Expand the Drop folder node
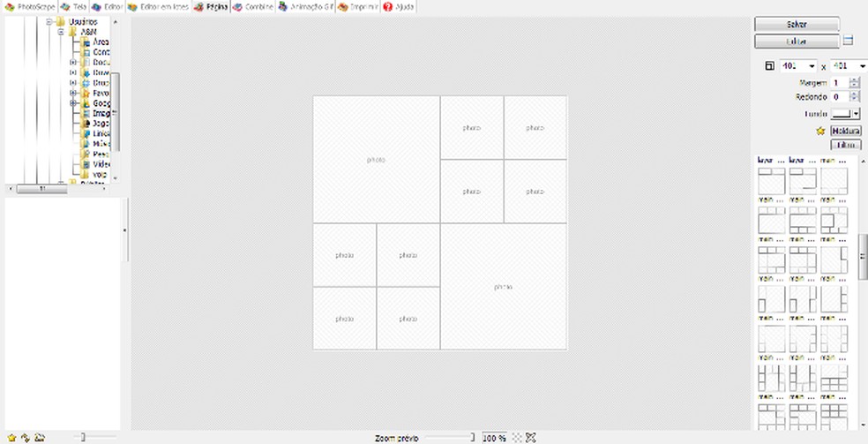 [72, 83]
